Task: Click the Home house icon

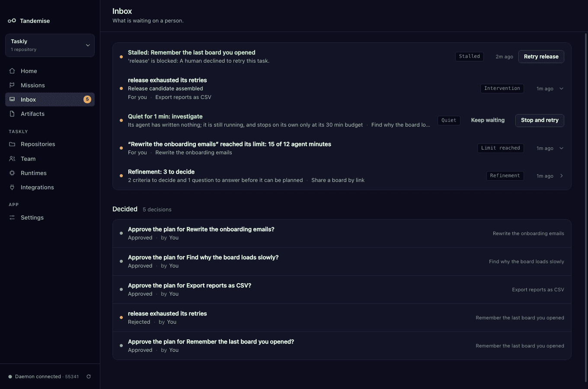Action: (x=12, y=71)
